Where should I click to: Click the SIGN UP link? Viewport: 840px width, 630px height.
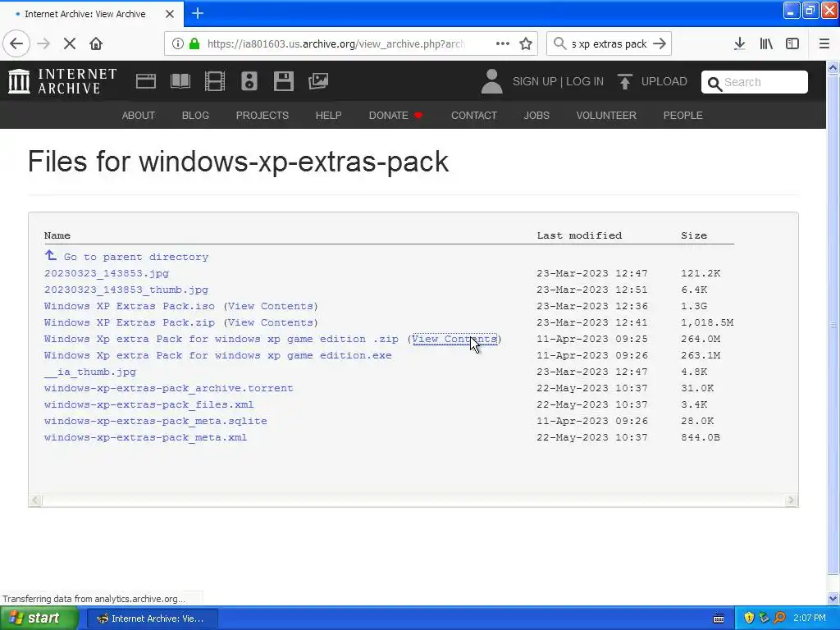point(535,81)
